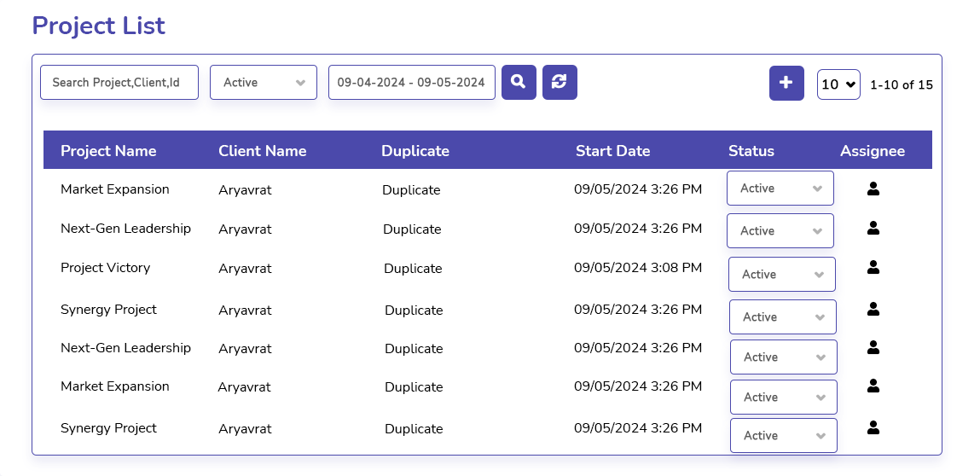
Task: Click Duplicate link for last Synergy Project row
Action: [x=414, y=429]
